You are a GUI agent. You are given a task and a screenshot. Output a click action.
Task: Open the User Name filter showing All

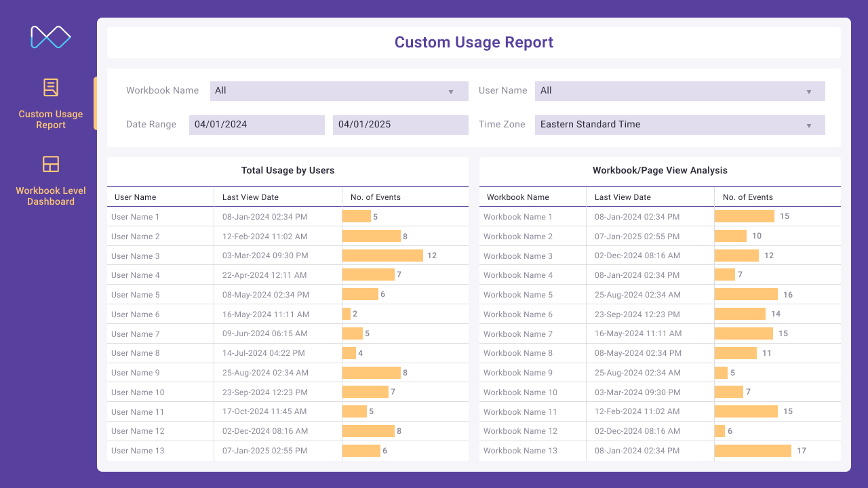679,91
